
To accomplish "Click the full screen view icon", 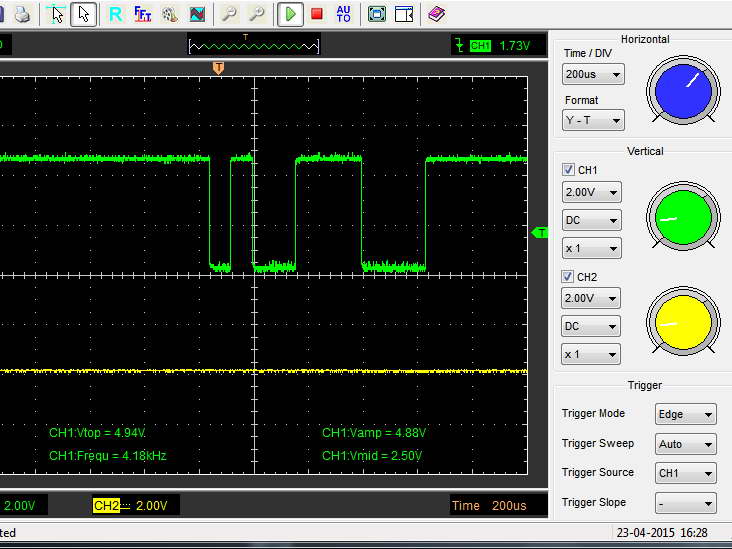I will 377,14.
